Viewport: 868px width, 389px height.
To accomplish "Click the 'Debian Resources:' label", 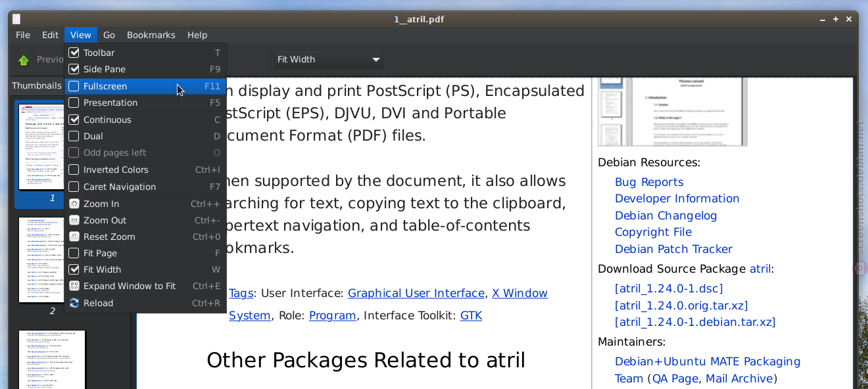I will [649, 162].
